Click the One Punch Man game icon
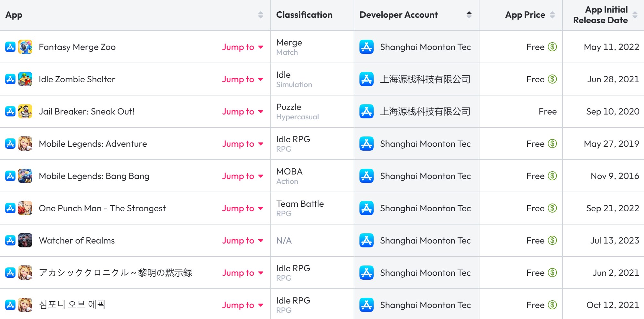 point(25,208)
